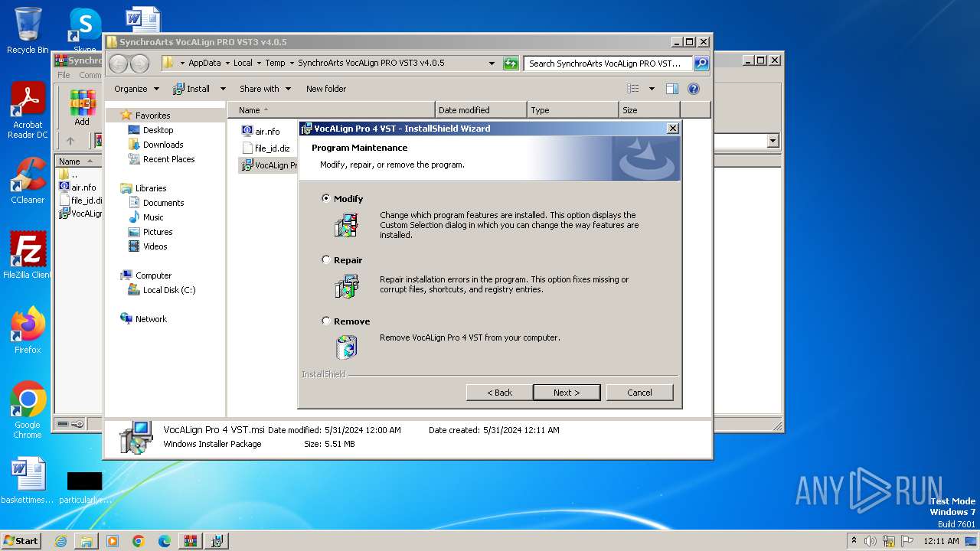Click the Back button in InstallShield wizard
Image resolution: width=980 pixels, height=551 pixels.
click(x=499, y=393)
